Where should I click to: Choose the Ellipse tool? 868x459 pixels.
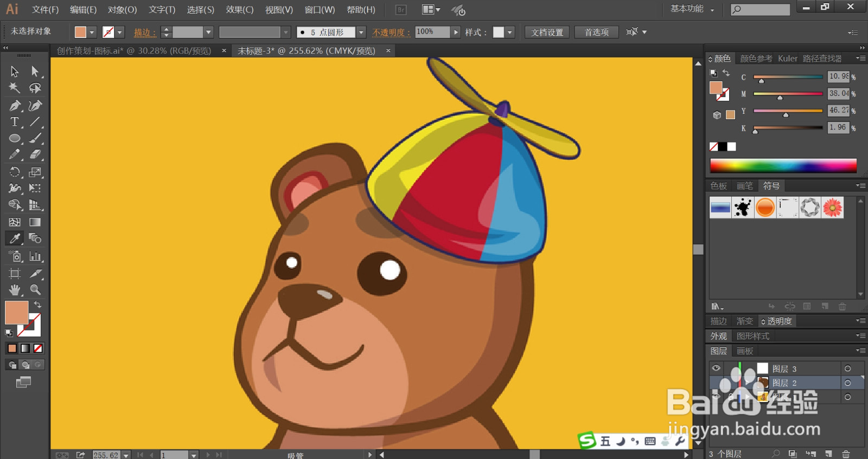(x=15, y=139)
